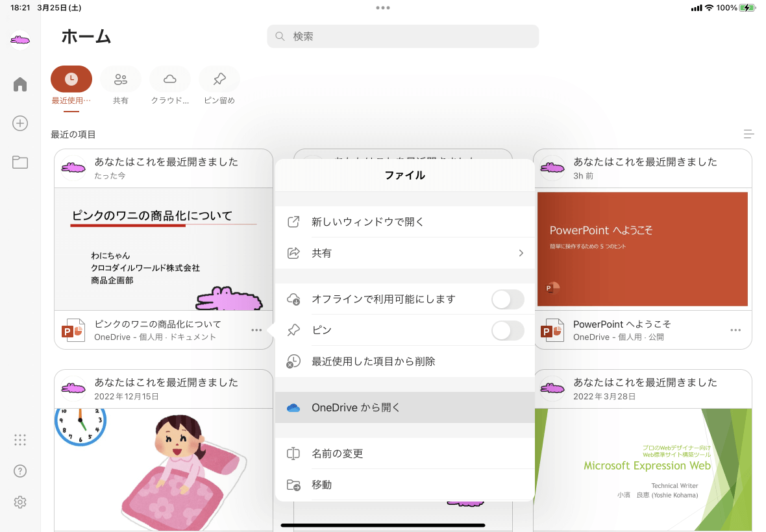The image size is (766, 532).
Task: Choose OneDrive から開く
Action: [x=405, y=407]
